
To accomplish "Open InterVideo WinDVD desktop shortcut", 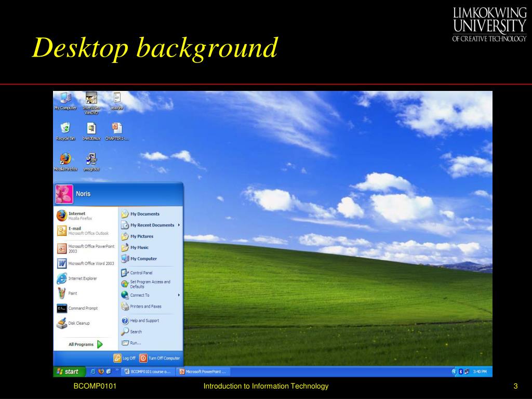I will tap(91, 103).
